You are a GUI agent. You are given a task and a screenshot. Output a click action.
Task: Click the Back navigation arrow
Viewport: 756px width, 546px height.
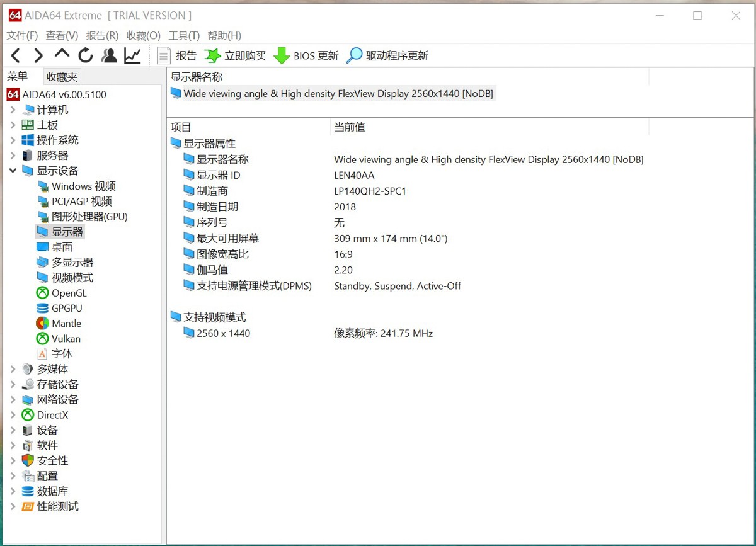[16, 55]
